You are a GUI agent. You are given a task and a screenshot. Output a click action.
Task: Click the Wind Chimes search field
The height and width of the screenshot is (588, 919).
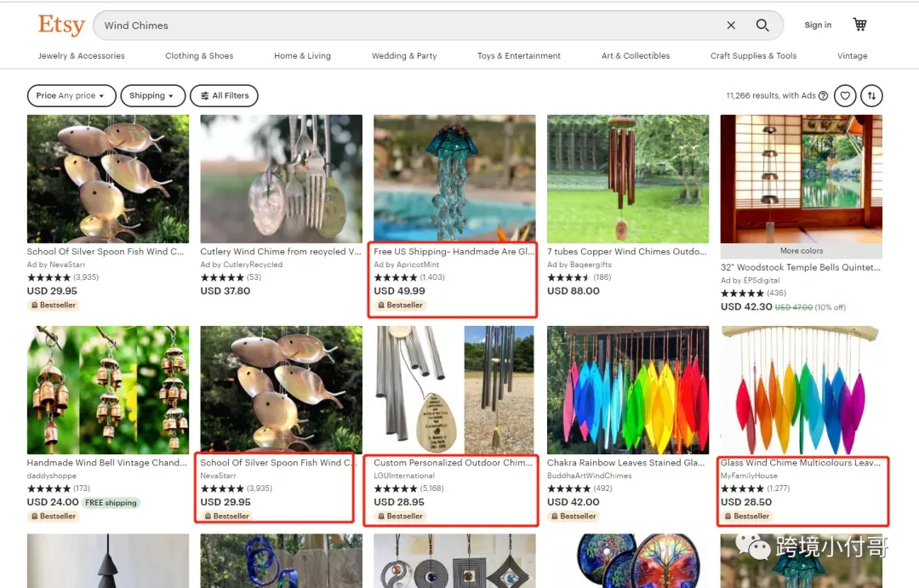[x=410, y=26]
